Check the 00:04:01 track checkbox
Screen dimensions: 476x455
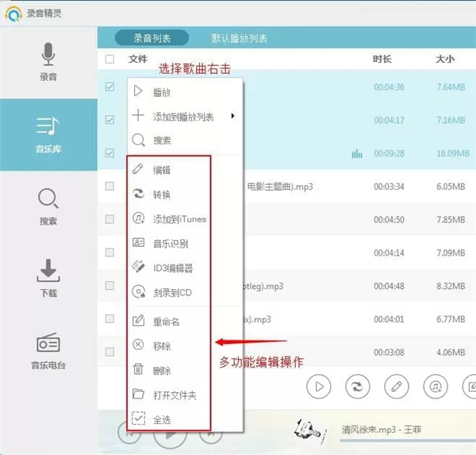[x=109, y=319]
